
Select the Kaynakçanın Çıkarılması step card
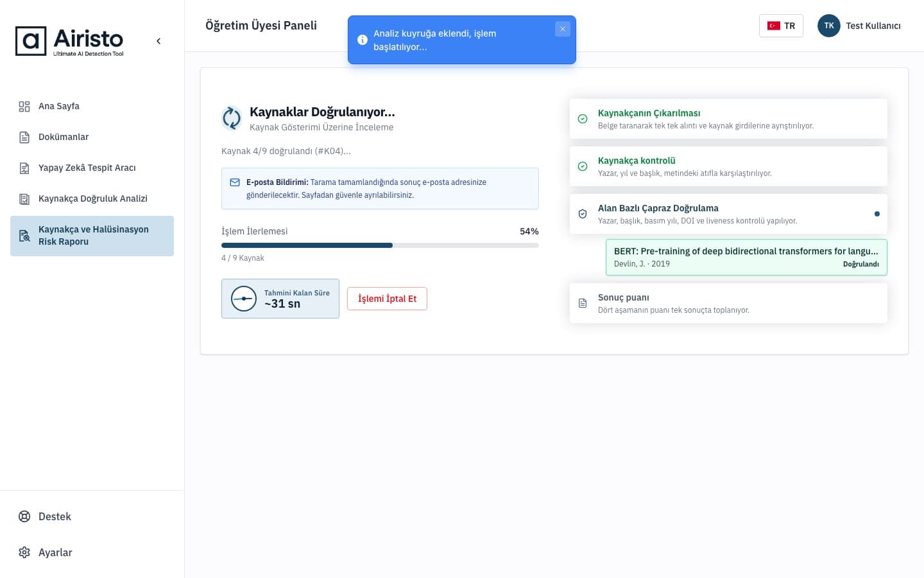pyautogui.click(x=728, y=119)
